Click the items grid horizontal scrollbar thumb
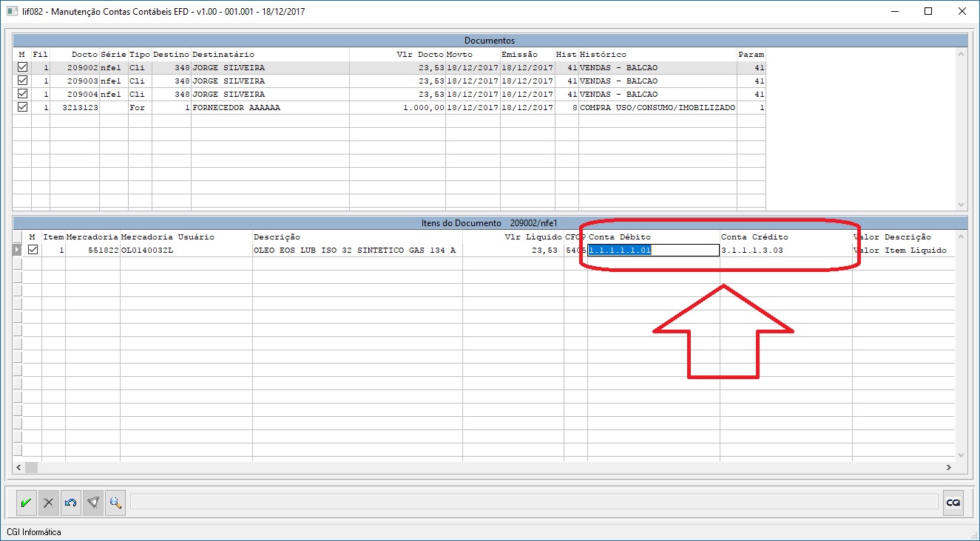This screenshot has width=980, height=541. [x=31, y=468]
